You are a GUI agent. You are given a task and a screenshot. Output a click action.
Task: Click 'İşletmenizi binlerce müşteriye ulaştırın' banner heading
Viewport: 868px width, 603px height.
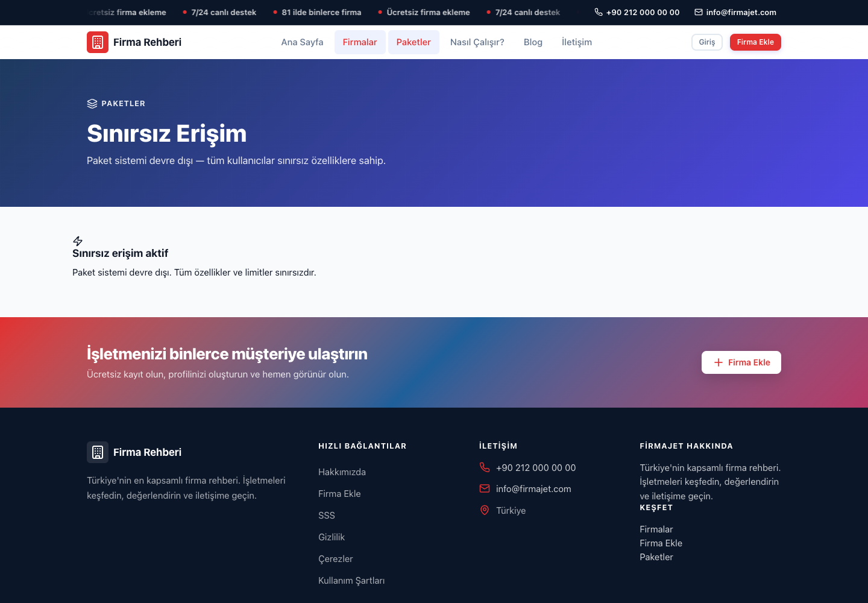pyautogui.click(x=227, y=354)
